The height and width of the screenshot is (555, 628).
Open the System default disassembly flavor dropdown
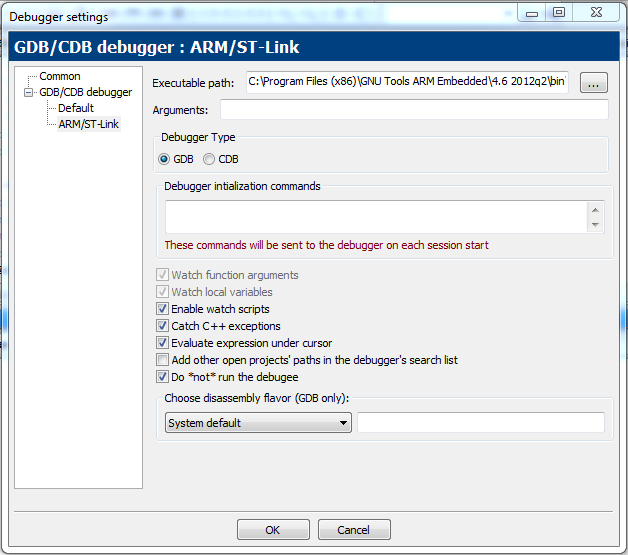258,423
